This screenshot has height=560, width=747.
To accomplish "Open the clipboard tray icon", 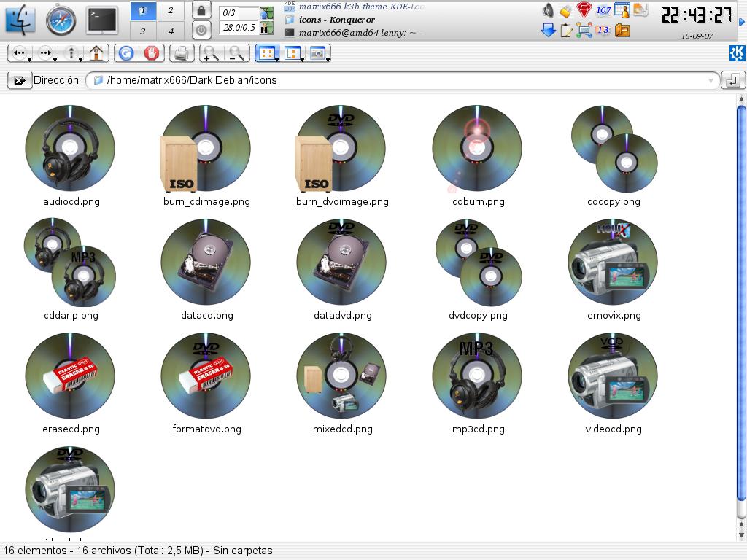I will click(566, 31).
